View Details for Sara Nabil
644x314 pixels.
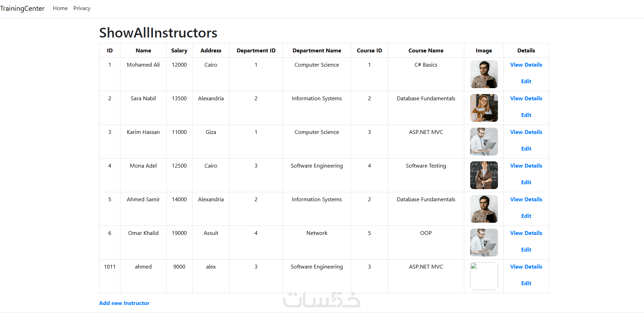526,99
